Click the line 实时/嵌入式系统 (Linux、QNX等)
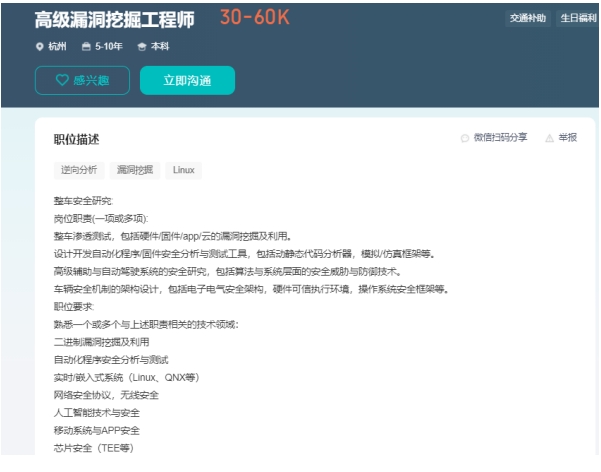 (x=127, y=377)
